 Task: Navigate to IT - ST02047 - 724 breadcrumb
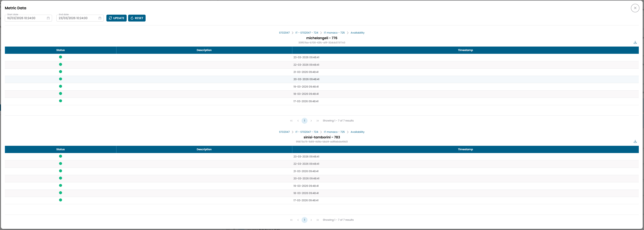(x=307, y=32)
